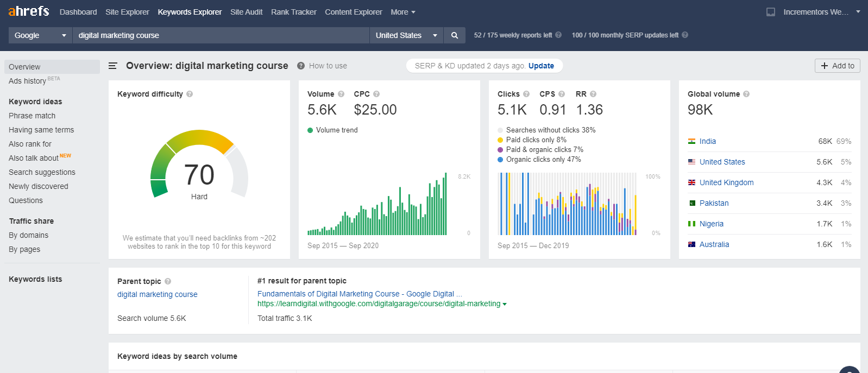Open Ads history in the sidebar
Viewport: 868px width, 373px height.
(27, 81)
